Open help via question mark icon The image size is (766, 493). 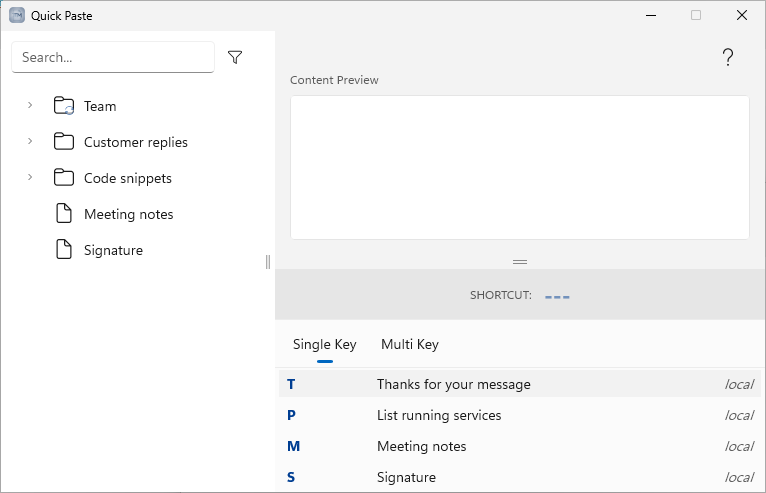(x=727, y=57)
